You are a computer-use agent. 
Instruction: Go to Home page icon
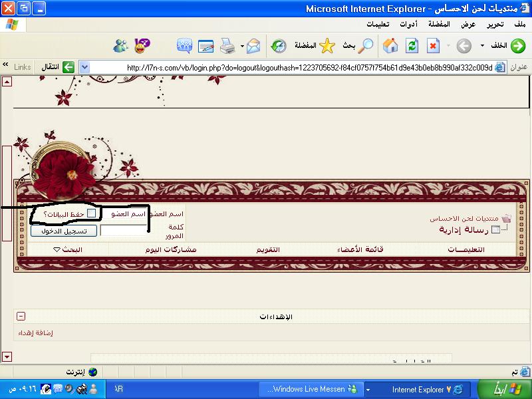(x=390, y=45)
